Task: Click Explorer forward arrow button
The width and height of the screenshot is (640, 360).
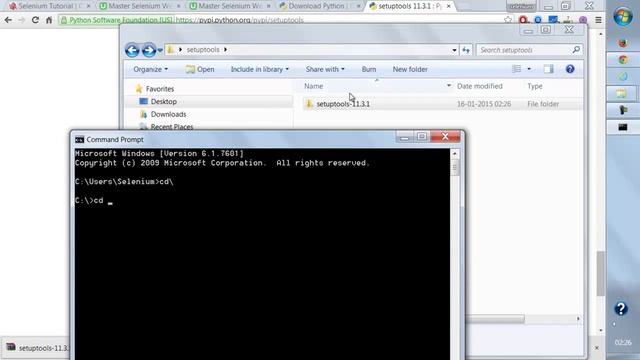Action: click(x=149, y=50)
